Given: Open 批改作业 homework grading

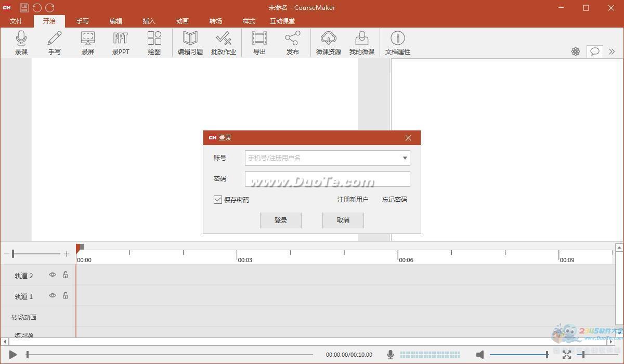Looking at the screenshot, I should (x=224, y=43).
